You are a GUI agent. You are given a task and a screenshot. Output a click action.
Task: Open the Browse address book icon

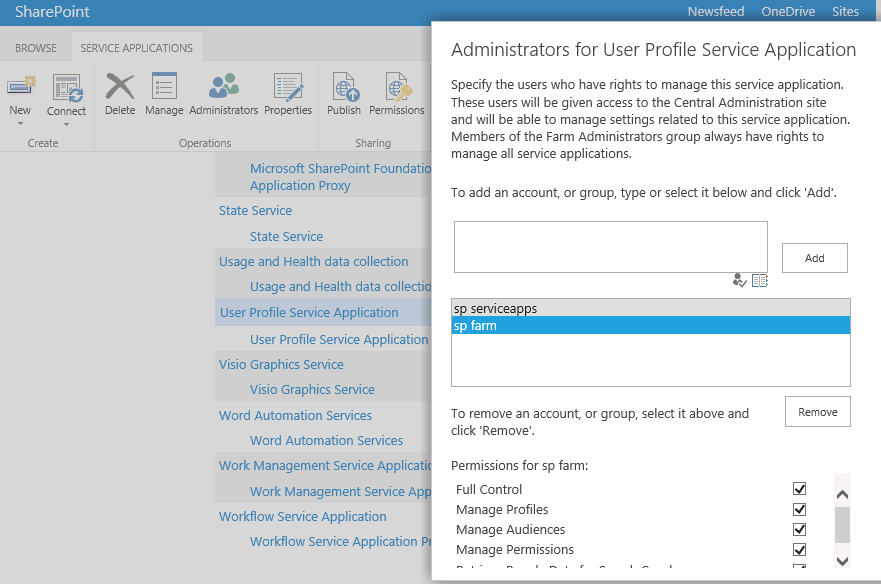click(x=760, y=280)
